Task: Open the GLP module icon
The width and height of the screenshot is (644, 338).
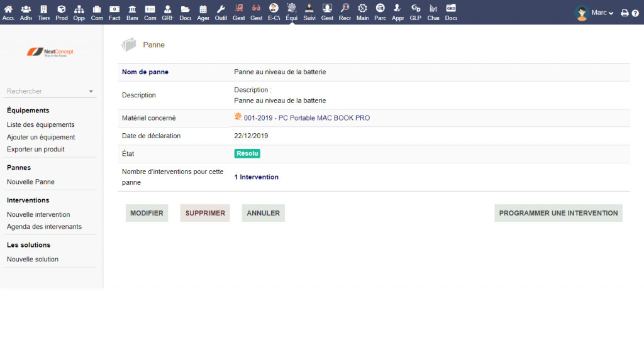Action: pos(416,12)
